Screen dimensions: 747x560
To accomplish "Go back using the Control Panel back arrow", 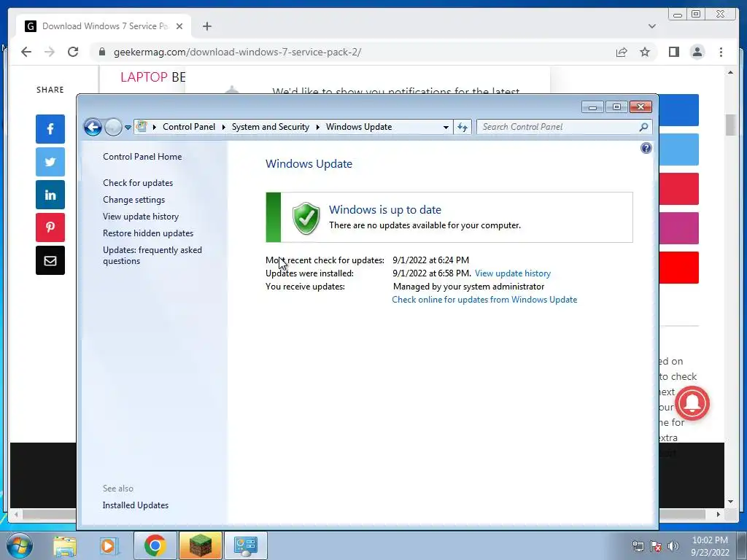I will (x=93, y=127).
